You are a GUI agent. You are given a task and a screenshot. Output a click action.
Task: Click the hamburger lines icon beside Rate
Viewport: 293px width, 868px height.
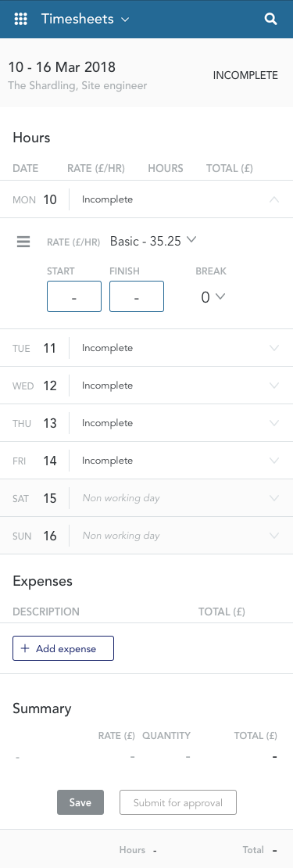pos(23,242)
